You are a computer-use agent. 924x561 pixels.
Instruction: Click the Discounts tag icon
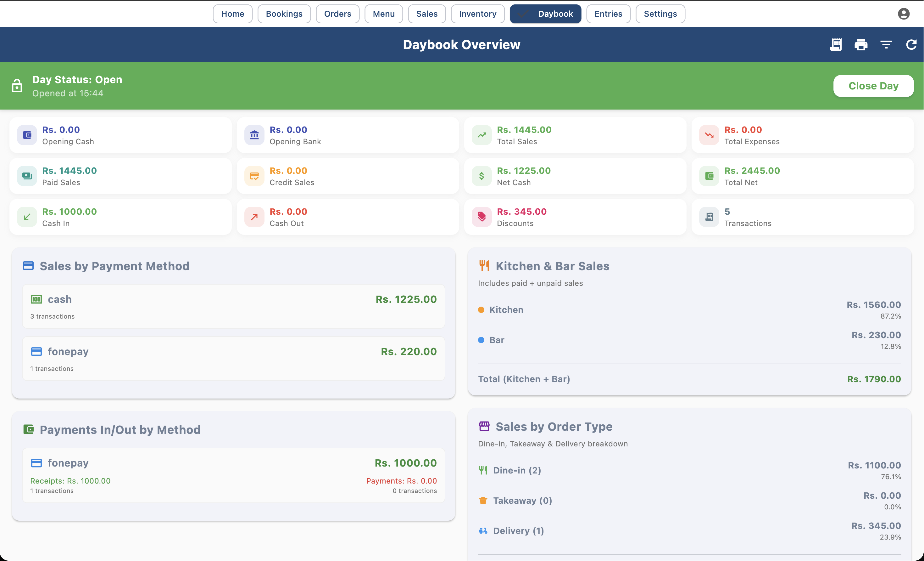pyautogui.click(x=482, y=217)
